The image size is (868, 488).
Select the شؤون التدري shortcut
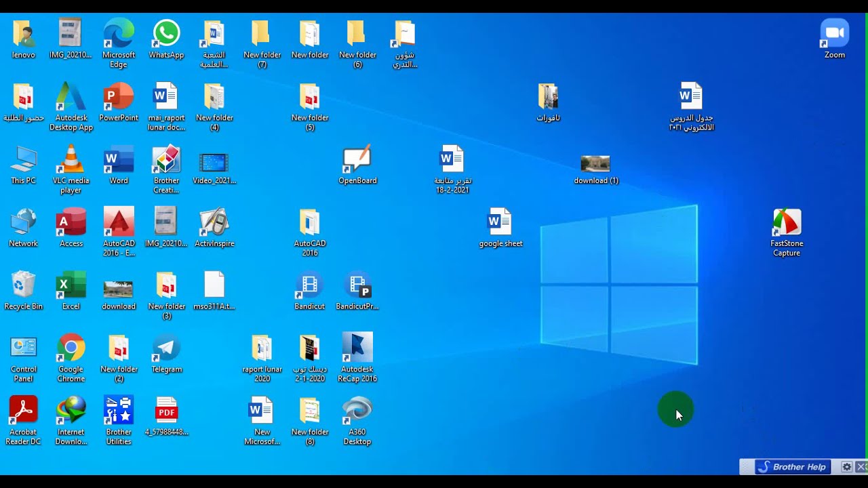tap(405, 43)
